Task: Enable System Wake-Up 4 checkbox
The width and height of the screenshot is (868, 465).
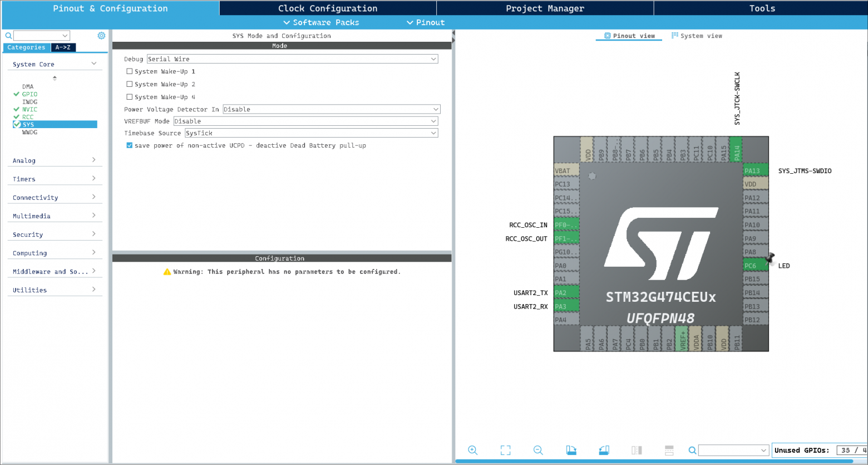Action: click(130, 97)
